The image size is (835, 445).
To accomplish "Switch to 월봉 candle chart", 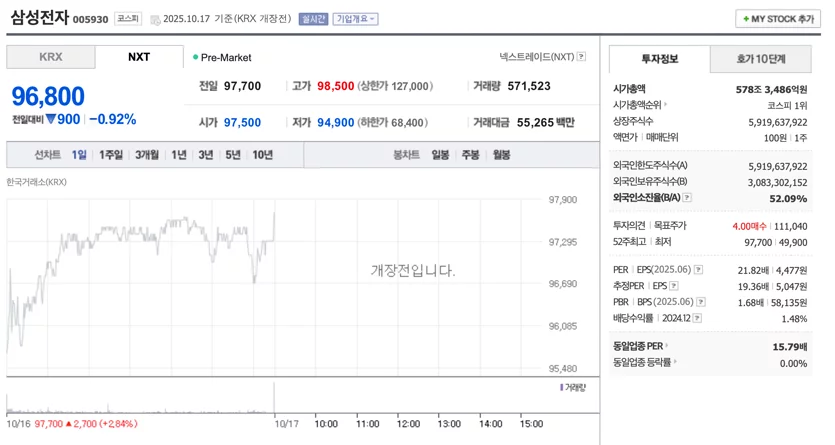I will click(x=502, y=155).
